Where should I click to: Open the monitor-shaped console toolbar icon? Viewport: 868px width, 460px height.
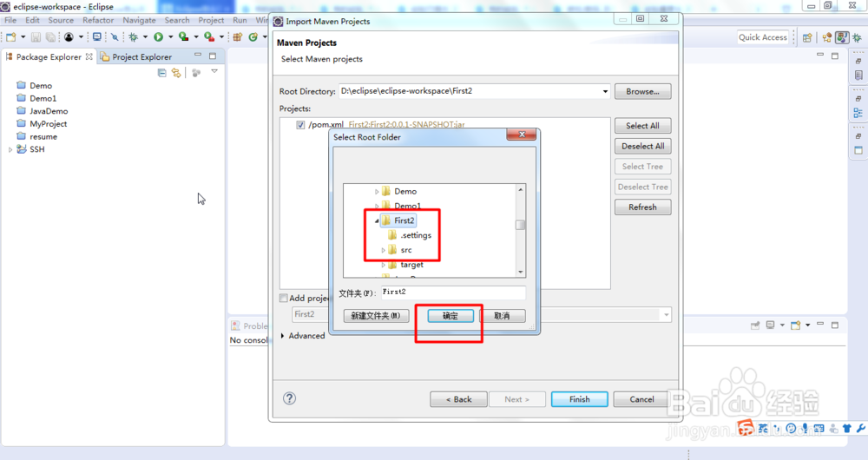click(97, 37)
